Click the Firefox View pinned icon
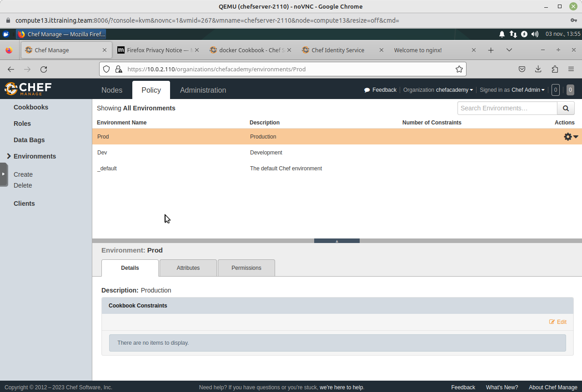The height and width of the screenshot is (392, 582). coord(9,50)
